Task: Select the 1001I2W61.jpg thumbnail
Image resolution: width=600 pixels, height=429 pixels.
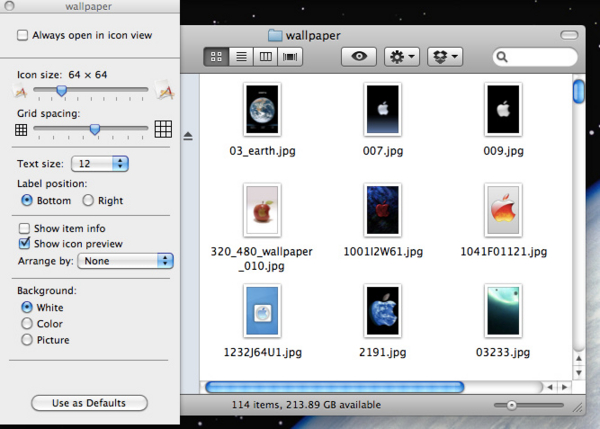Action: [x=383, y=210]
